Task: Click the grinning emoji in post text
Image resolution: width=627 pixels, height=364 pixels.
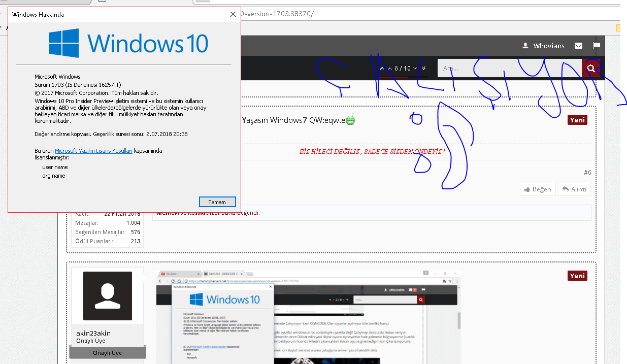Action: [350, 120]
